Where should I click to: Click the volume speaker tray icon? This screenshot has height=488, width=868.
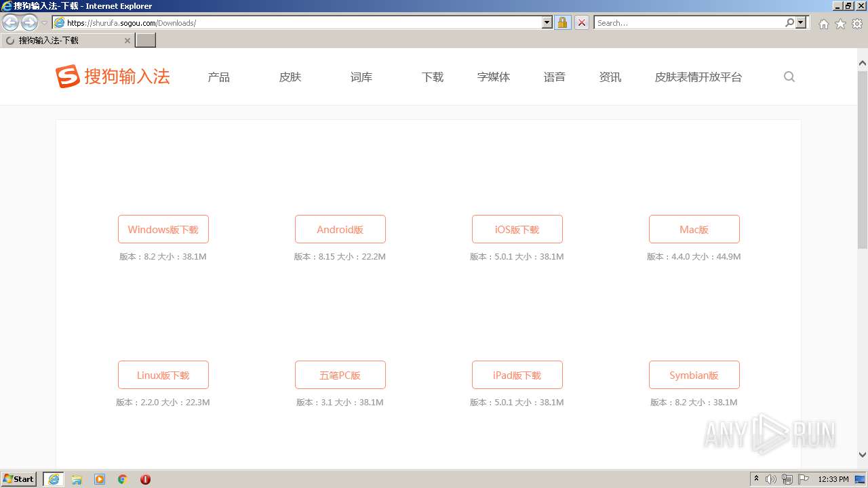tap(771, 479)
